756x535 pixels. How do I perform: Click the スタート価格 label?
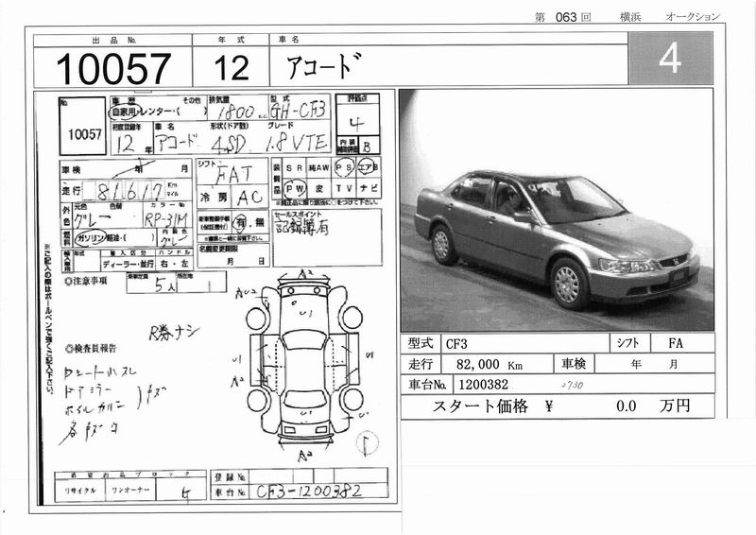click(x=480, y=406)
